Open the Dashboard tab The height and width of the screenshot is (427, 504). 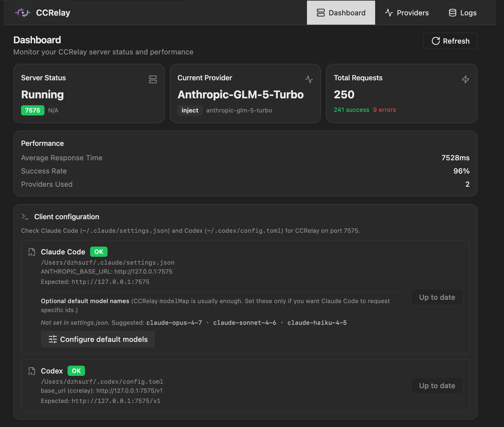341,13
